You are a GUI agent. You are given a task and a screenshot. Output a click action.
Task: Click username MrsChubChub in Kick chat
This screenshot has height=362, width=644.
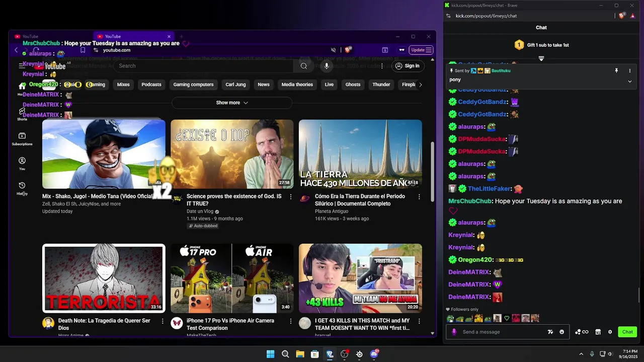coord(470,201)
